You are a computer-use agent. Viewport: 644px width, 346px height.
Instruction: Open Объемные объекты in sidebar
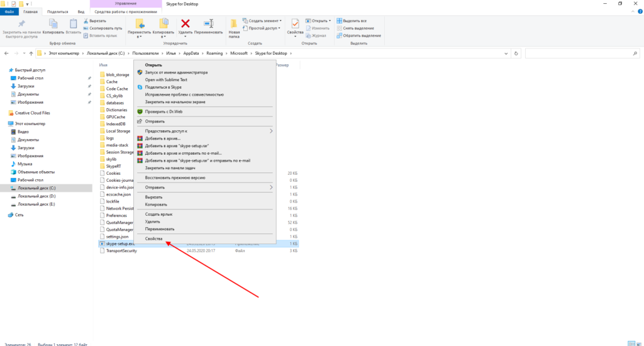coord(36,172)
